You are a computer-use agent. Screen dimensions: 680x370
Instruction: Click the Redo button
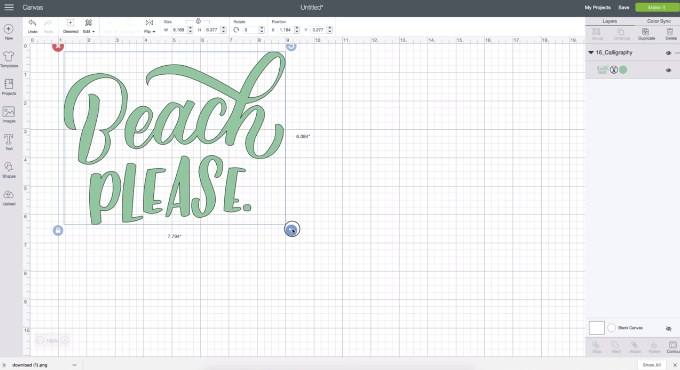pos(48,26)
